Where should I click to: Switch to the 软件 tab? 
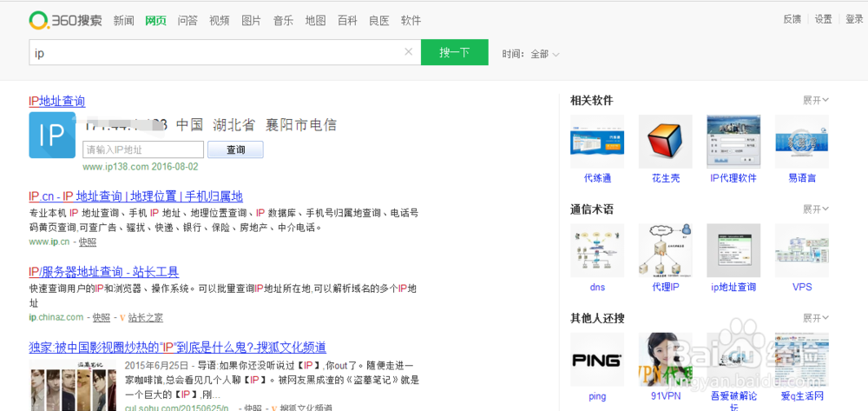click(411, 21)
